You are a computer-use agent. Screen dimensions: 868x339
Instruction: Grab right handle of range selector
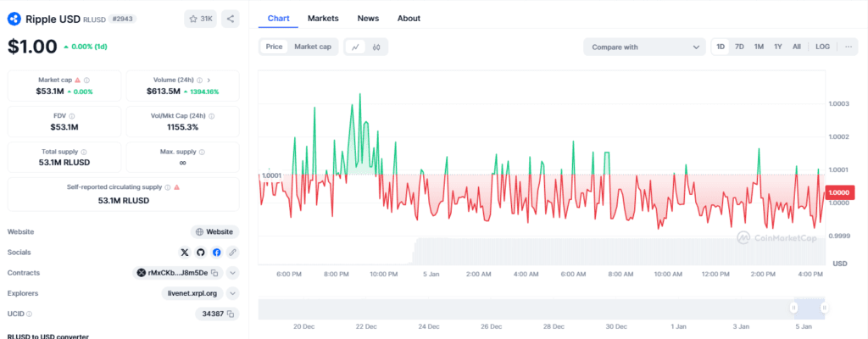[x=824, y=308]
